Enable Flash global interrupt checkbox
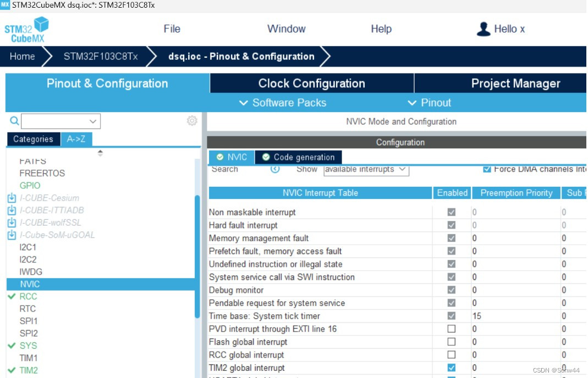This screenshot has height=378, width=588. pos(452,342)
